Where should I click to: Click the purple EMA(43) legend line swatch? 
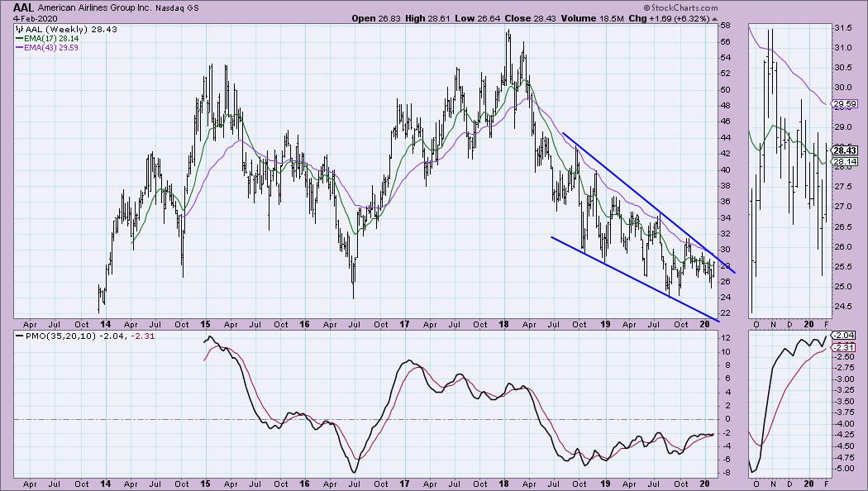[19, 48]
